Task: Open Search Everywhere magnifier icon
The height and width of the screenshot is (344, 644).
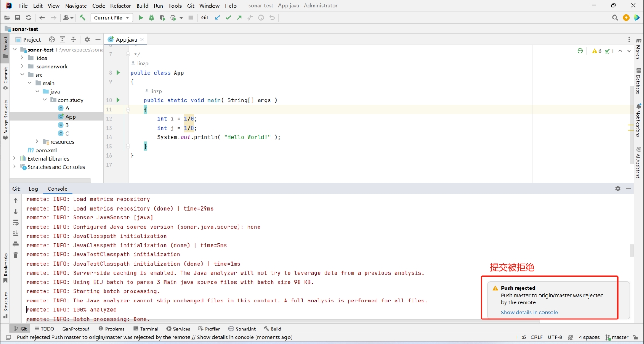Action: 615,18
